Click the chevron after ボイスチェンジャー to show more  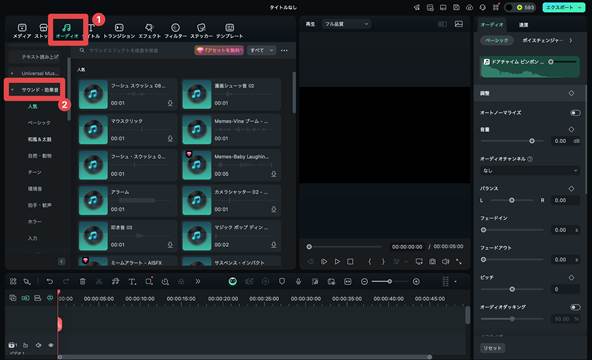tap(570, 40)
